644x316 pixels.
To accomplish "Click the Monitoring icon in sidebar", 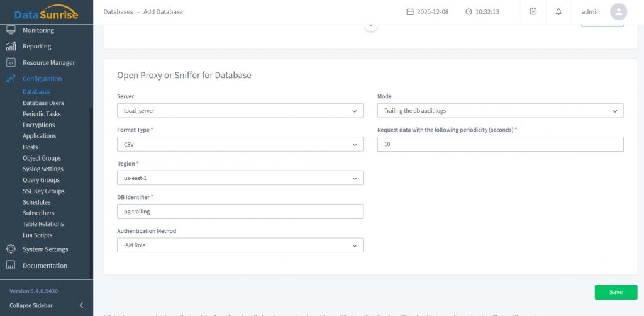I will coord(11,30).
